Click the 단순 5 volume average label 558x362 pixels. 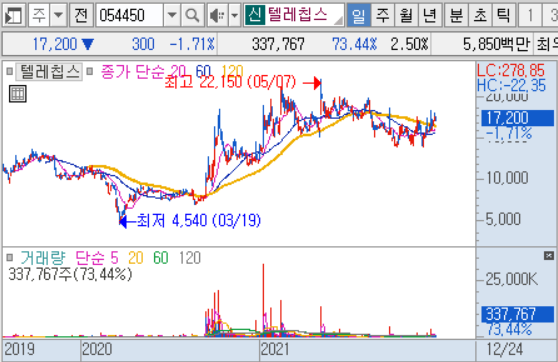[97, 258]
